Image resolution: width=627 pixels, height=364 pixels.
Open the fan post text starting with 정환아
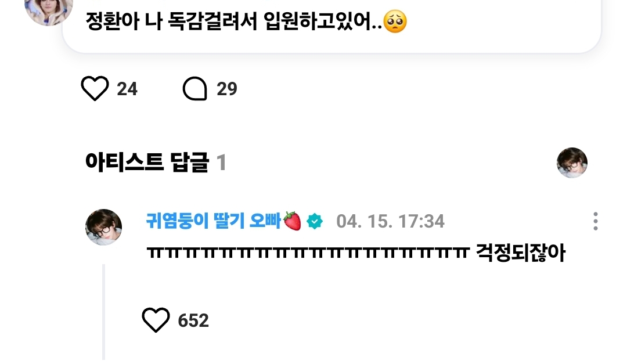tap(246, 21)
